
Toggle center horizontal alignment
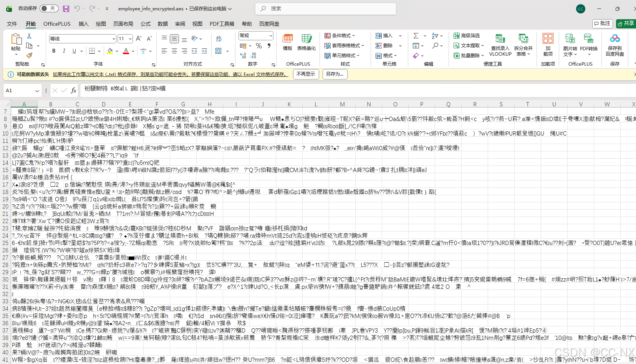174,51
